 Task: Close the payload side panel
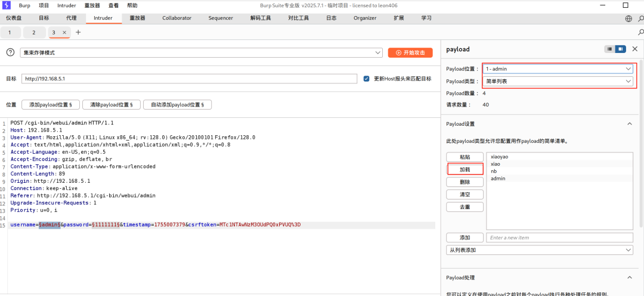click(x=634, y=49)
